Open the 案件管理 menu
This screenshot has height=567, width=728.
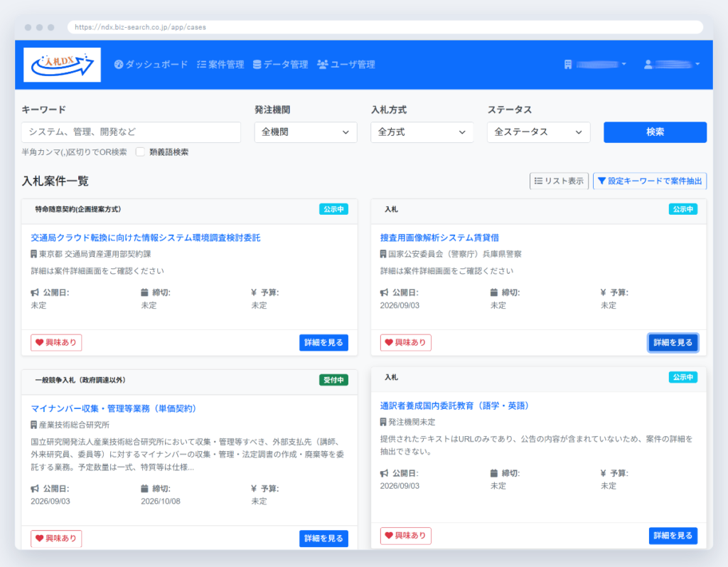pyautogui.click(x=220, y=65)
